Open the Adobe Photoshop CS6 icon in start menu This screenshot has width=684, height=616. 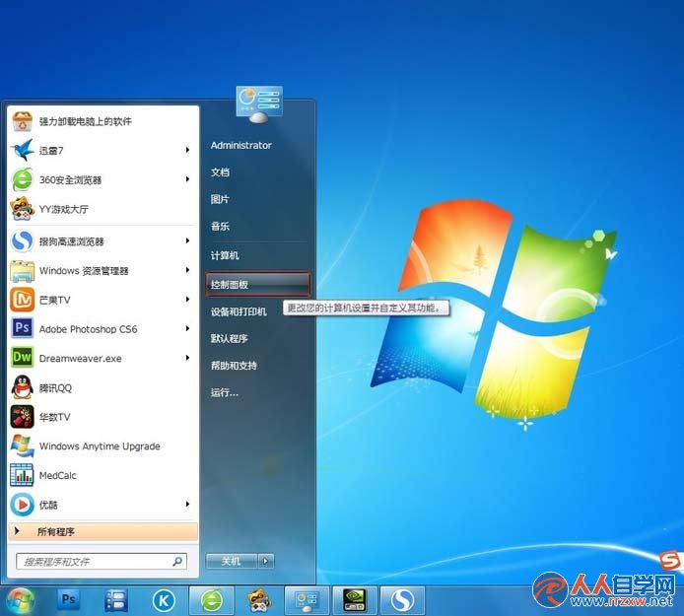23,328
